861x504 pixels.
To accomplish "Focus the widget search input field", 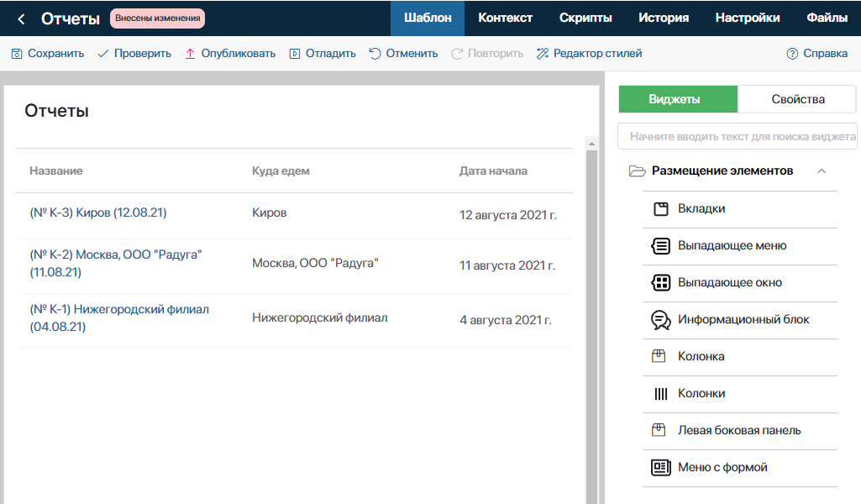I will tap(738, 136).
